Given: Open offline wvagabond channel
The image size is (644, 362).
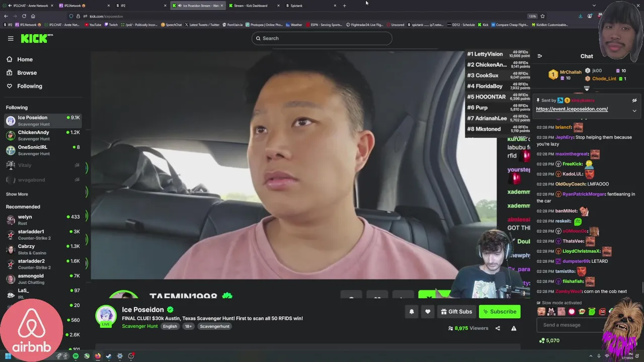Looking at the screenshot, I should tap(43, 179).
